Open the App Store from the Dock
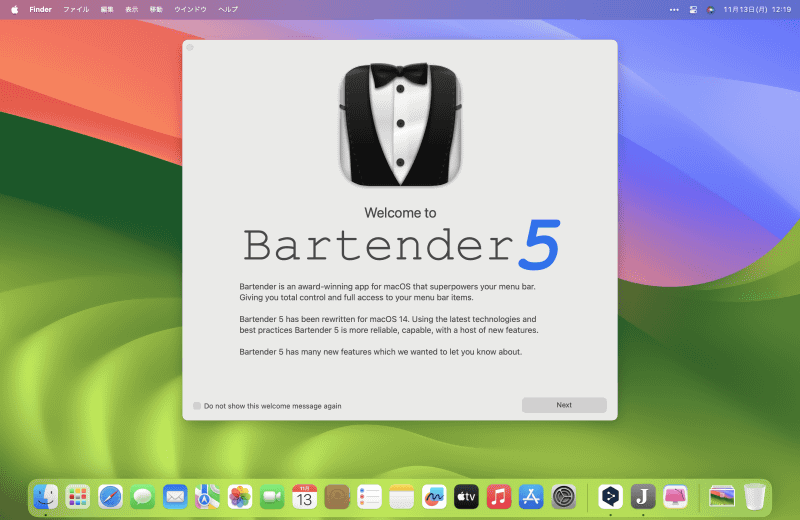The image size is (800, 520). (x=531, y=497)
